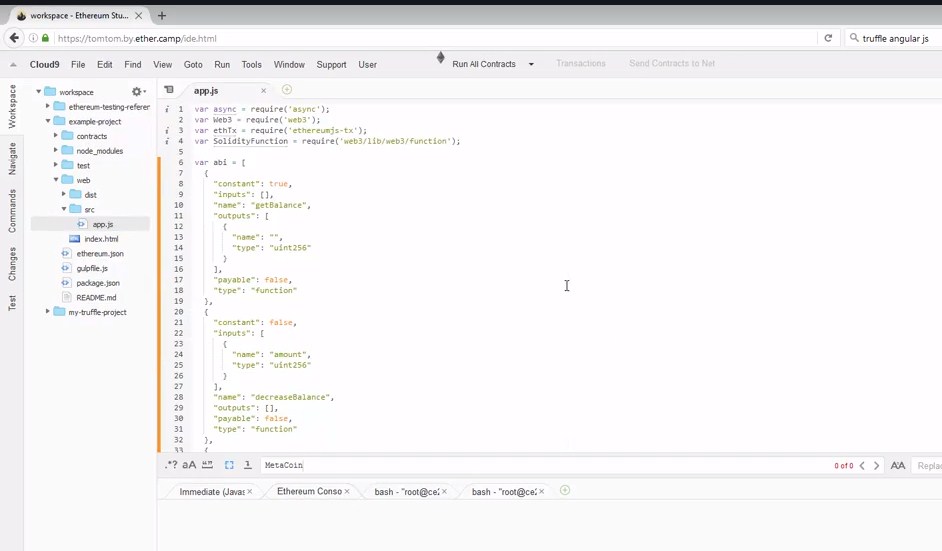Switch to the app.js editor tab
Image resolution: width=942 pixels, height=551 pixels.
[206, 91]
